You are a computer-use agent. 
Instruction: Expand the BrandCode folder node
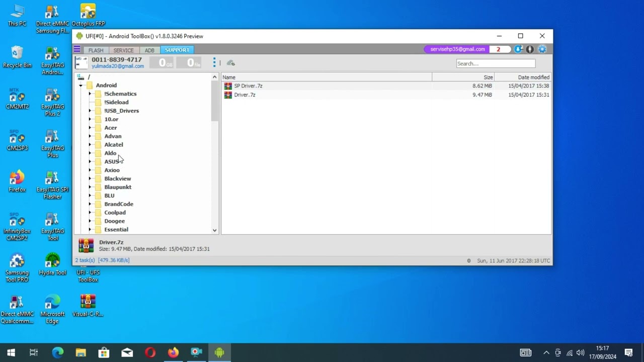90,205
